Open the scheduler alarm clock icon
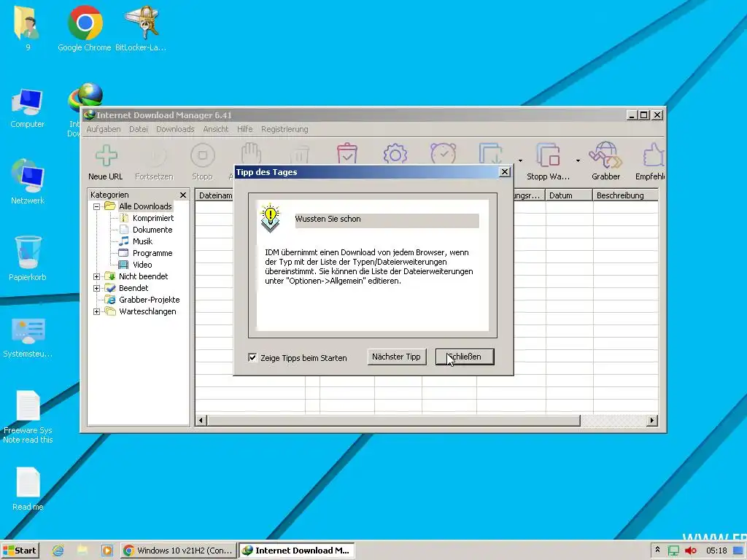The height and width of the screenshot is (560, 747). [x=444, y=153]
